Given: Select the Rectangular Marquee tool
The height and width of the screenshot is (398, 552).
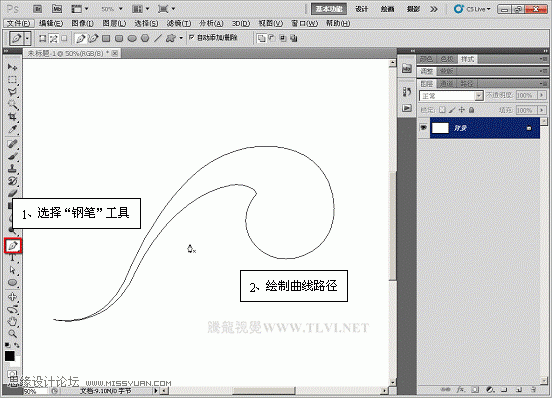Looking at the screenshot, I should tap(13, 80).
